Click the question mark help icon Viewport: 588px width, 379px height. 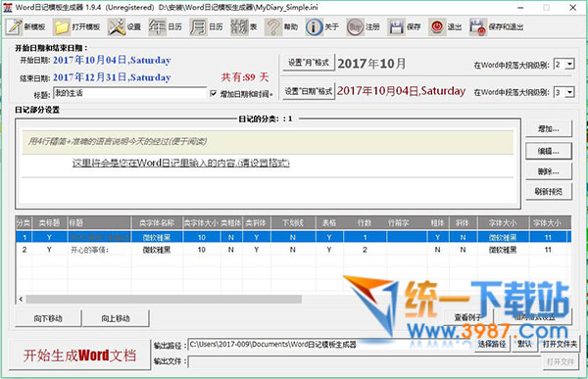pyautogui.click(x=273, y=27)
